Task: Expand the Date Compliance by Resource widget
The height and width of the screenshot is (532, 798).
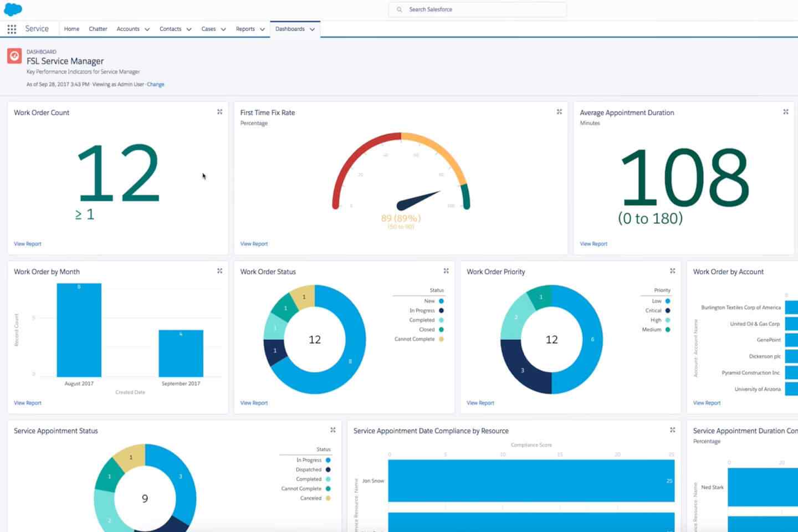Action: point(673,430)
